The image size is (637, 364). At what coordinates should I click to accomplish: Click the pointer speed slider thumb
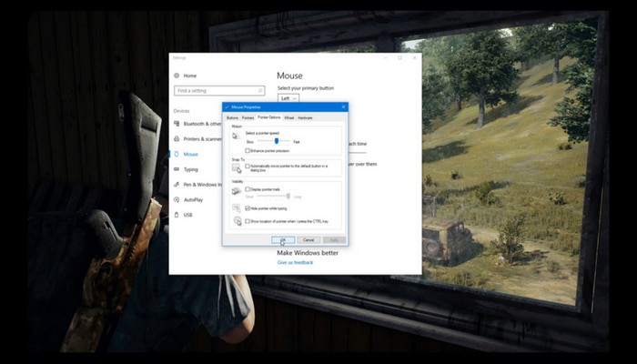(277, 141)
